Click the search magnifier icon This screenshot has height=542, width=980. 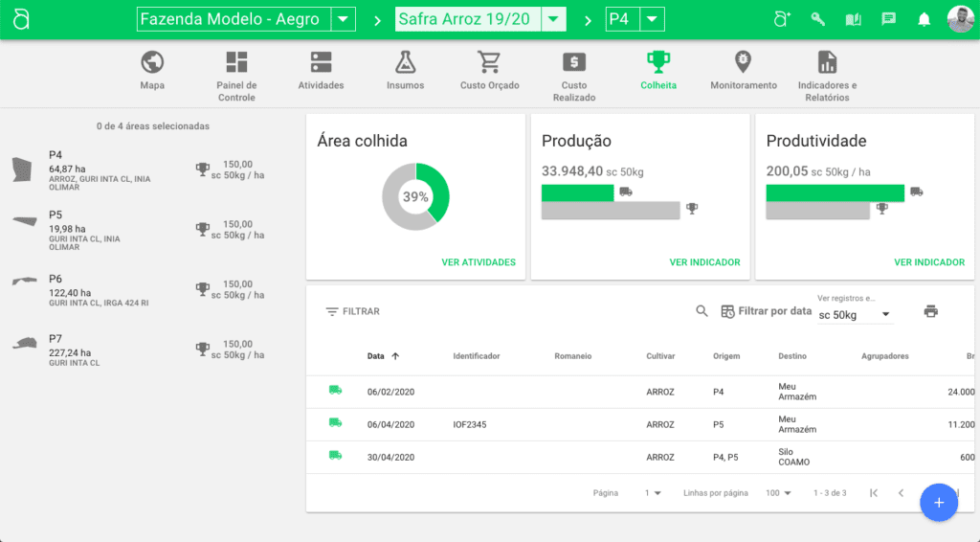click(702, 311)
